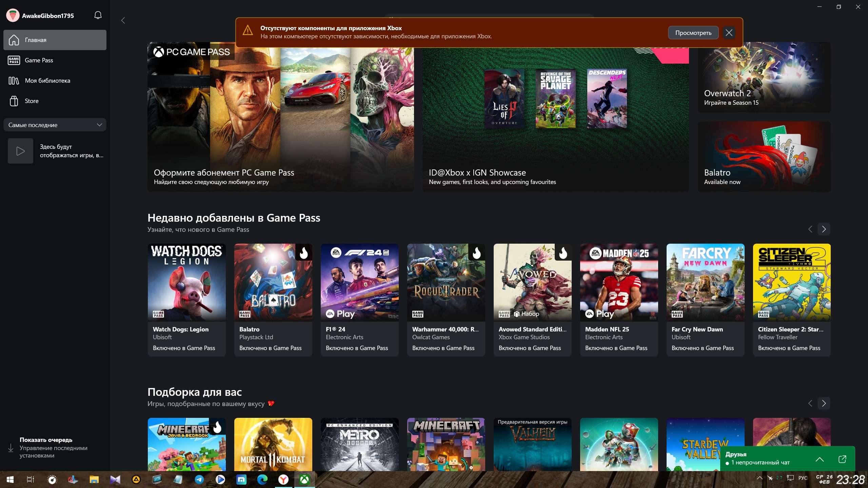Viewport: 868px width, 488px height.
Task: Open the Store section
Action: point(32,101)
